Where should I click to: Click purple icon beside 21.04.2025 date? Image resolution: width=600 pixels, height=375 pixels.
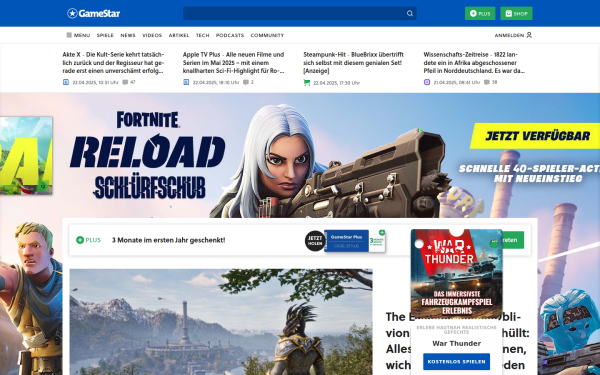427,82
